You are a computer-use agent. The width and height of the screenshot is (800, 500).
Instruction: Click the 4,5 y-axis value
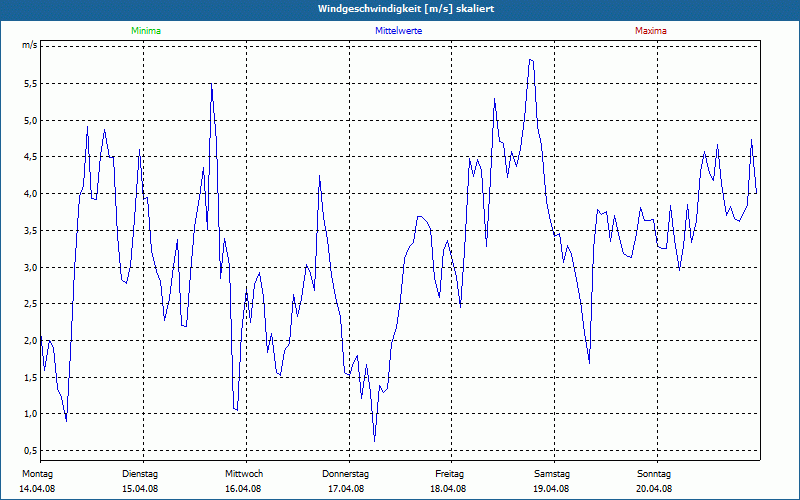31,157
